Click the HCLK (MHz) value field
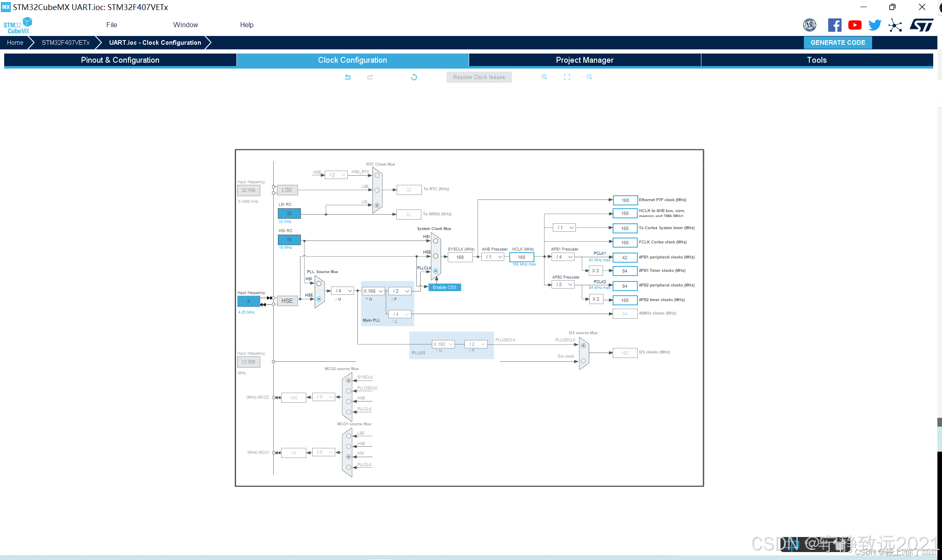The width and height of the screenshot is (942, 560). pos(521,257)
